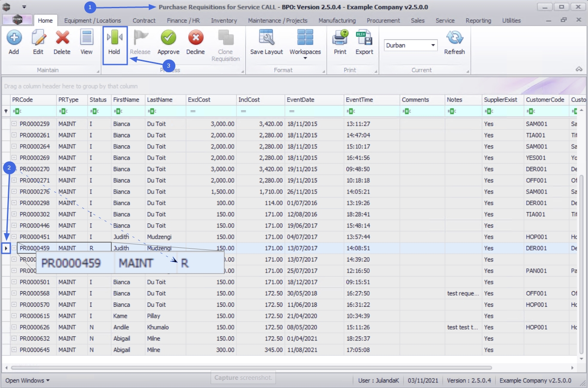Sort by the EventDate column header
588x388 pixels.
tap(314, 100)
